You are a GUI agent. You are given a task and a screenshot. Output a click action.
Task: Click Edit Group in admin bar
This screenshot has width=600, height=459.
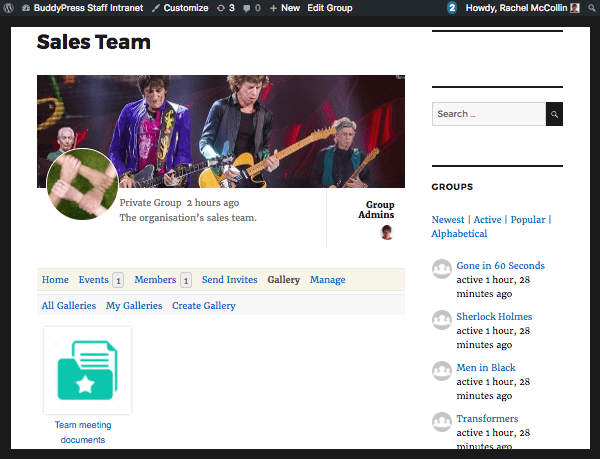[330, 8]
